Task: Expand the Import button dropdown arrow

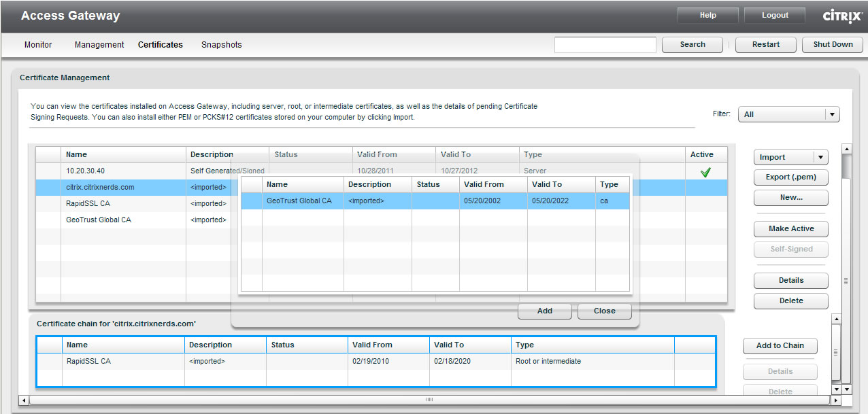Action: pos(821,157)
